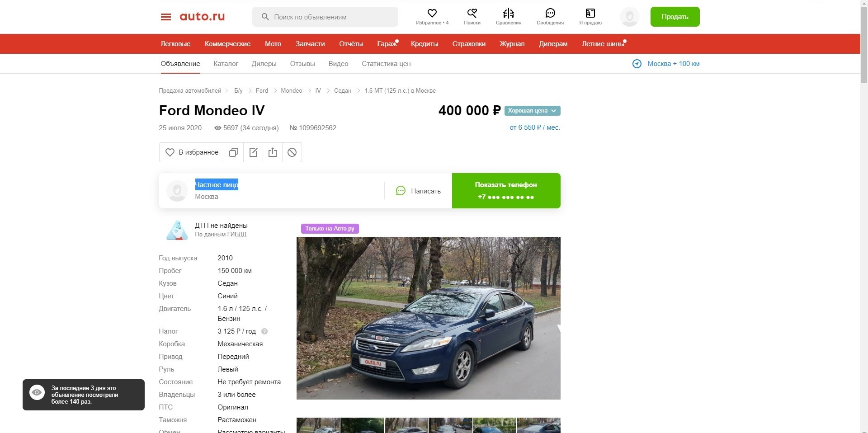This screenshot has height=433, width=868.
Task: Open Дилерам menu item
Action: [553, 44]
